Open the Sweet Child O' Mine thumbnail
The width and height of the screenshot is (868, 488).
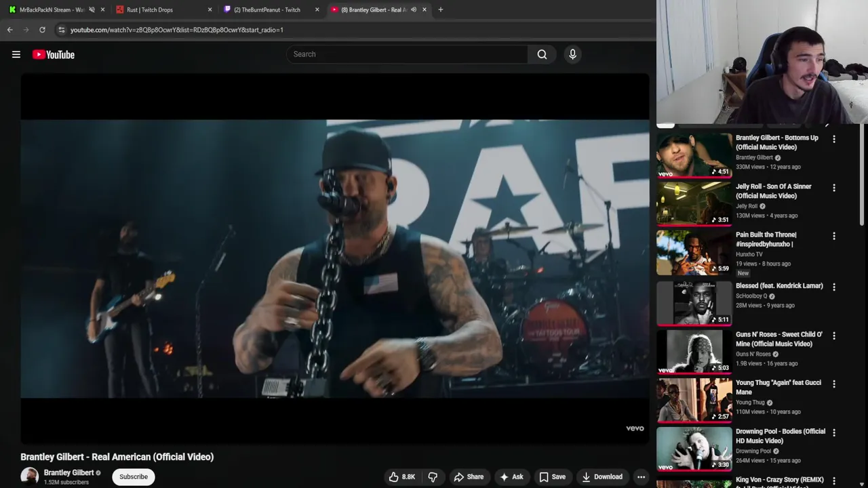(694, 351)
